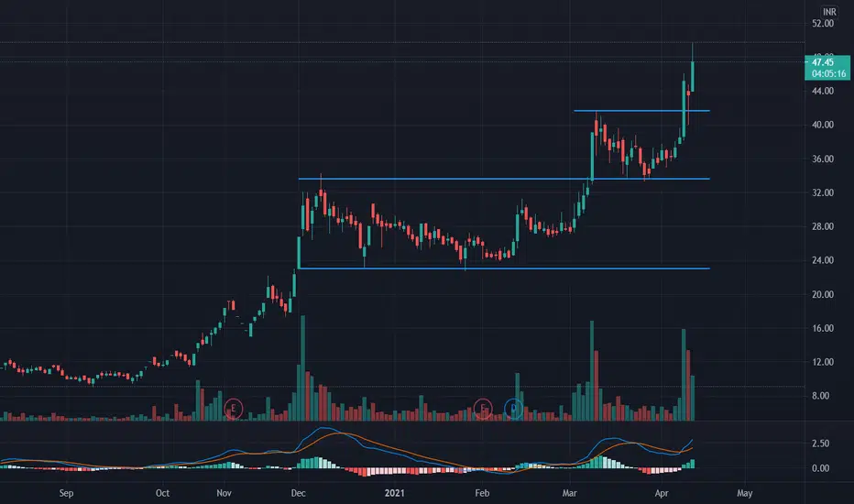Click the 0.00 MACD scale label
Image resolution: width=854 pixels, height=504 pixels.
[820, 468]
